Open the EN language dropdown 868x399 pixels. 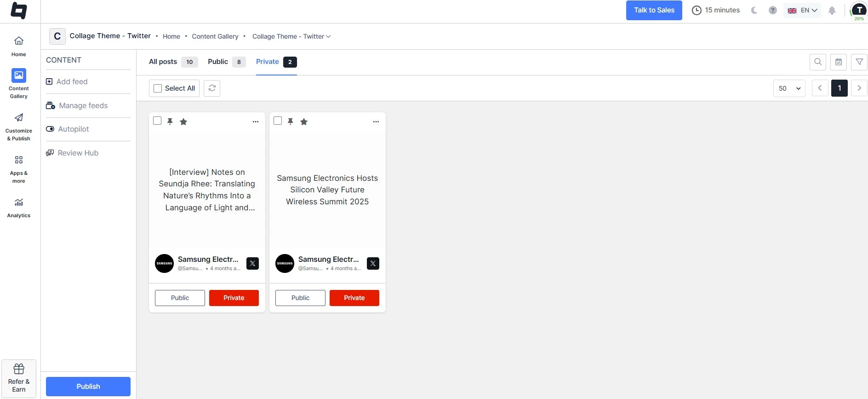[803, 10]
